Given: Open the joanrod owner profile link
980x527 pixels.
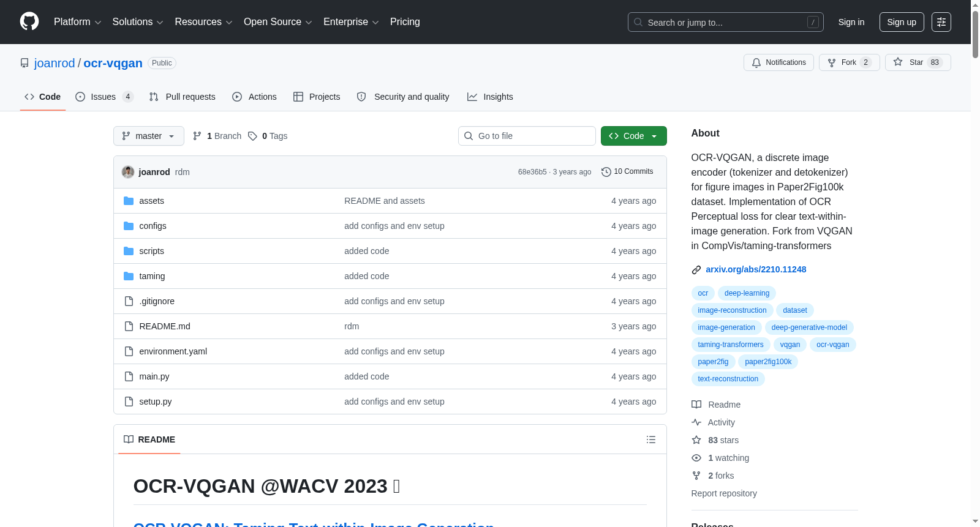Looking at the screenshot, I should (x=55, y=63).
